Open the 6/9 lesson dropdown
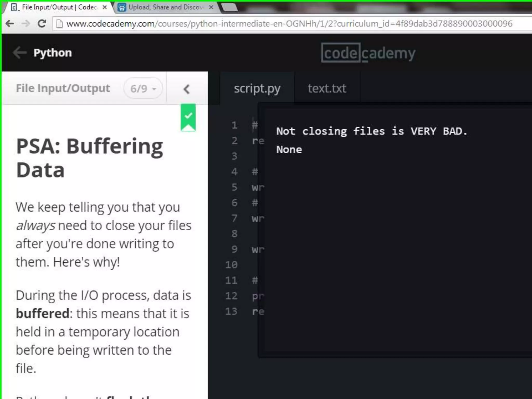 coord(143,88)
